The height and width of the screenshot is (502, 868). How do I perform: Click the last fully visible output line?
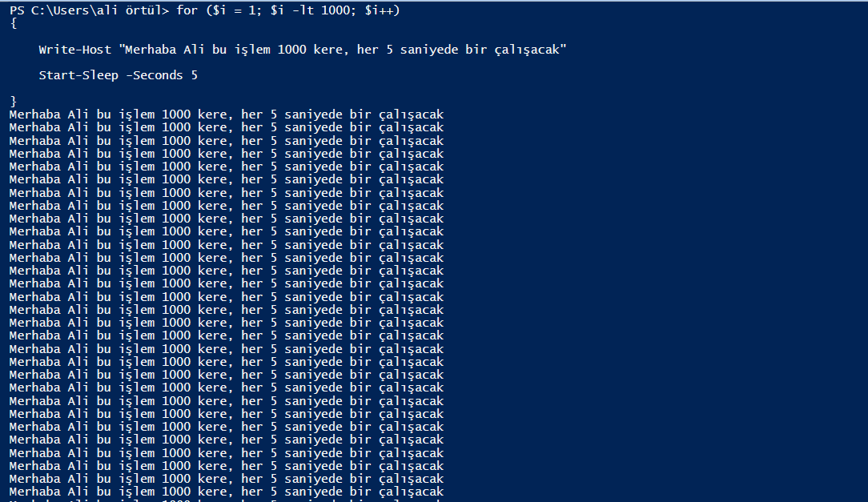click(x=226, y=492)
